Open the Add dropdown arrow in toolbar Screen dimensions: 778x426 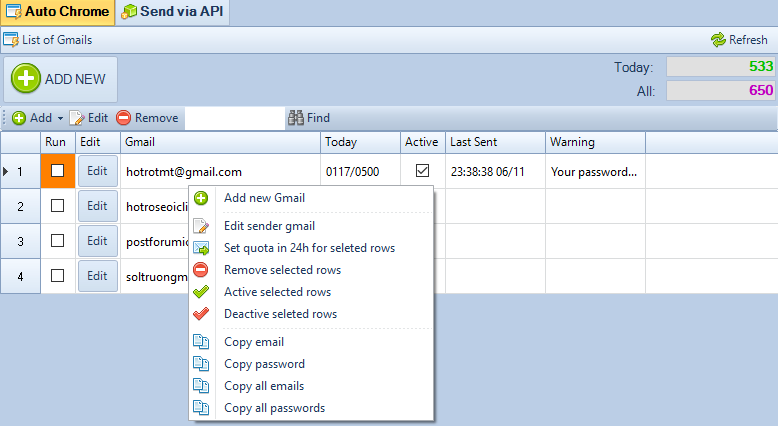60,119
